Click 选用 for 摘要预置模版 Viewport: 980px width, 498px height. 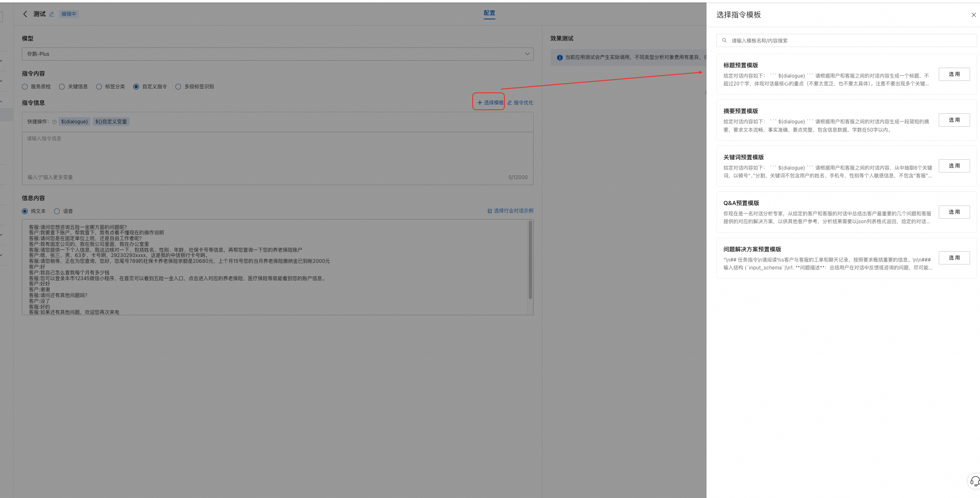(x=954, y=120)
